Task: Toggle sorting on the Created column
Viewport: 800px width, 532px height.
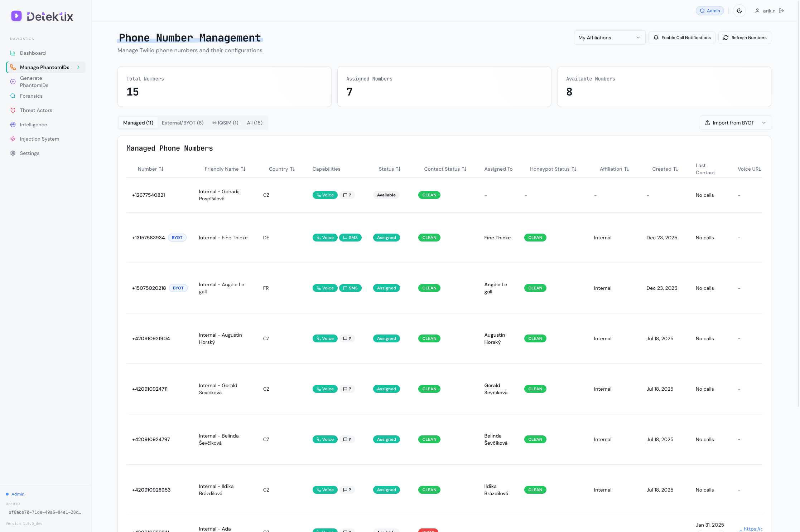Action: [x=675, y=169]
